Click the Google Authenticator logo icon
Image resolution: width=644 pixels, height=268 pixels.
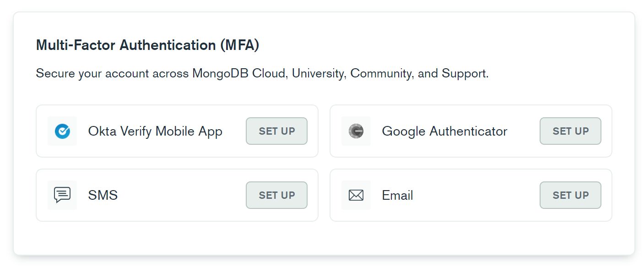click(356, 131)
